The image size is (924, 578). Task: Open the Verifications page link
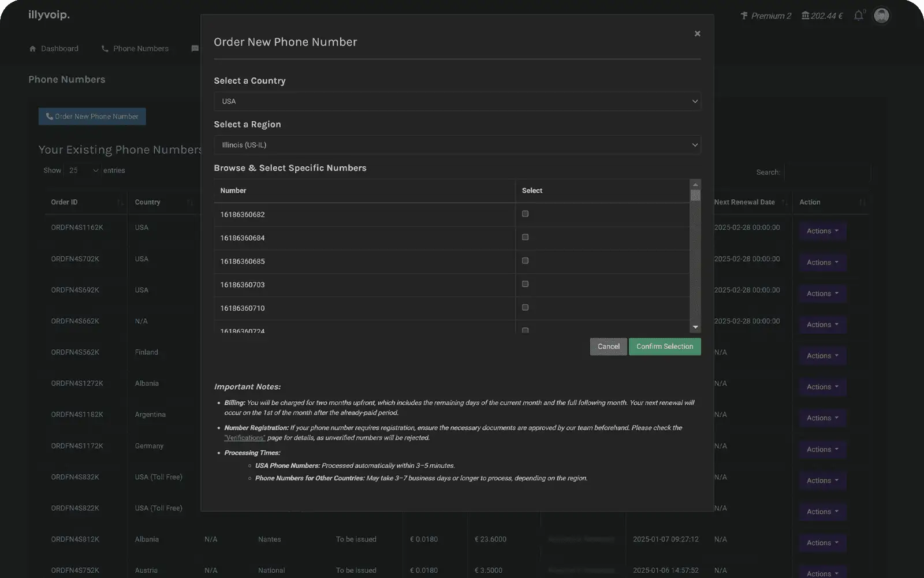pyautogui.click(x=245, y=438)
